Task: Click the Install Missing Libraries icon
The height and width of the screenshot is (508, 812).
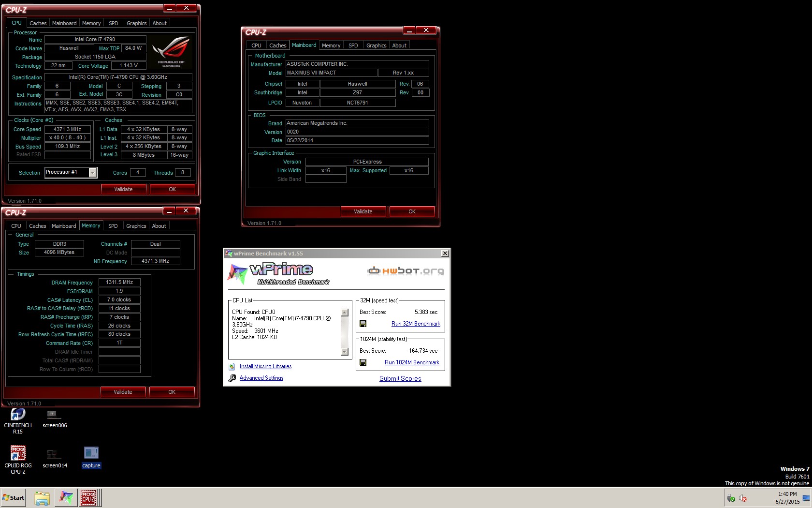Action: coord(232,367)
